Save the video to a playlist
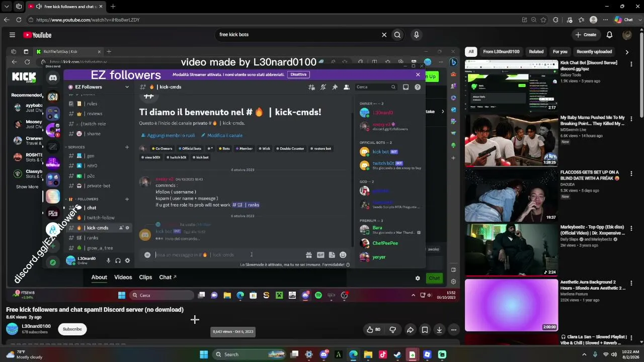 coord(425,330)
